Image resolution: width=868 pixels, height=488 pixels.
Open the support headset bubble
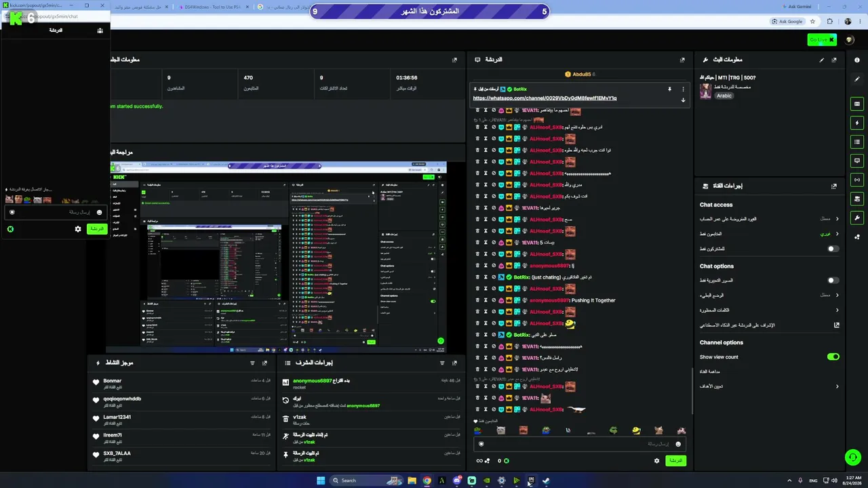coord(853,458)
